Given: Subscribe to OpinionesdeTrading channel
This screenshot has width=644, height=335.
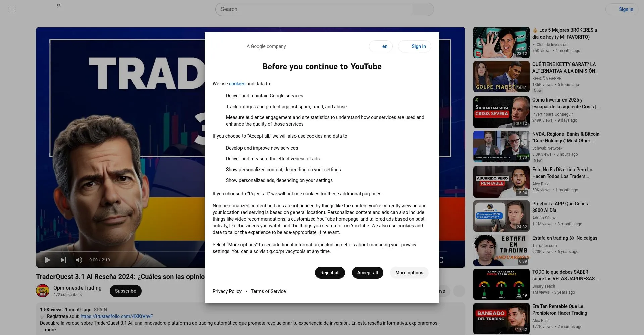Looking at the screenshot, I should 125,291.
